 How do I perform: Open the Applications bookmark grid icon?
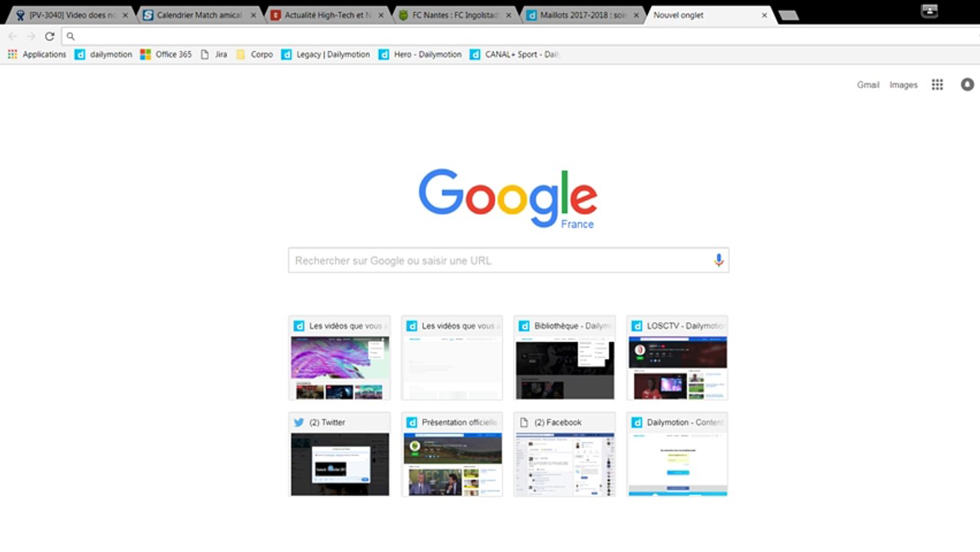(12, 54)
